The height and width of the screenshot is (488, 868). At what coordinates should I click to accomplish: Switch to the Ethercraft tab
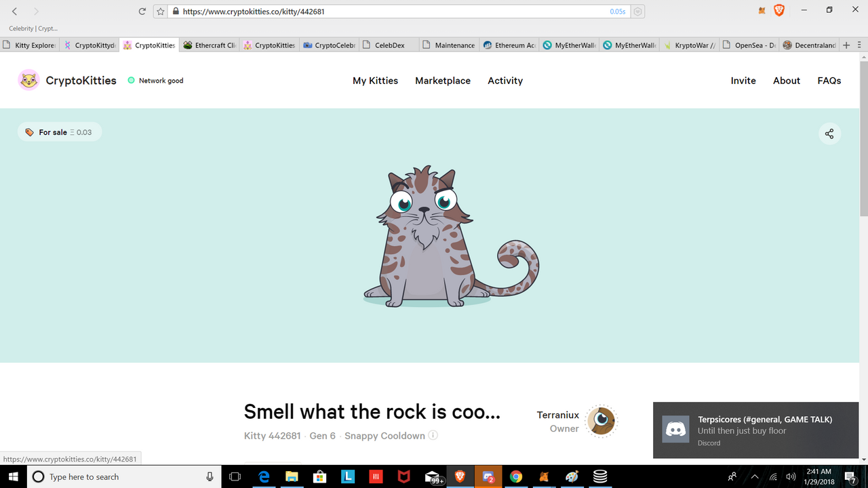(x=210, y=45)
